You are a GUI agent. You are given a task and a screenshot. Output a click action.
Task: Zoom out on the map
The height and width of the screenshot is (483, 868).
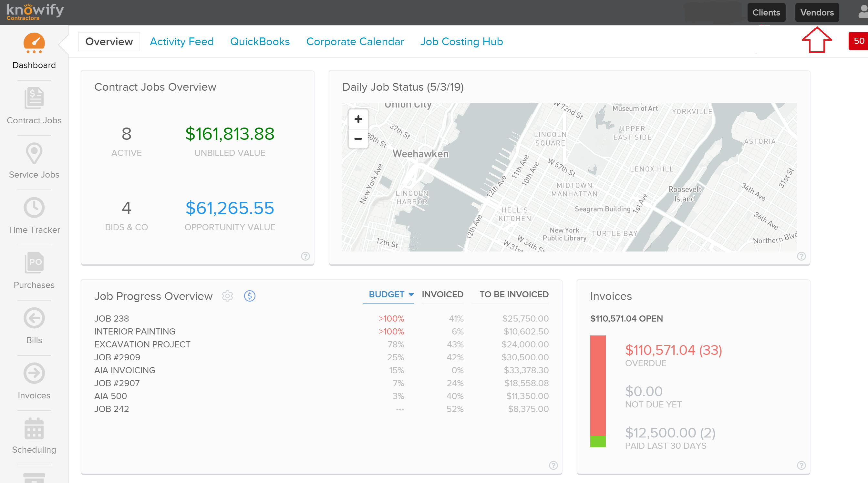pyautogui.click(x=358, y=139)
